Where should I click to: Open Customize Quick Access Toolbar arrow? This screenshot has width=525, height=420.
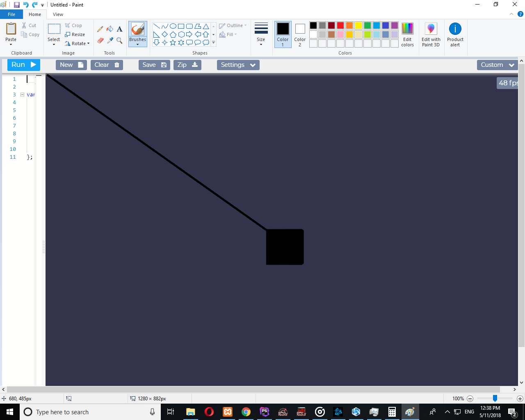coord(42,5)
